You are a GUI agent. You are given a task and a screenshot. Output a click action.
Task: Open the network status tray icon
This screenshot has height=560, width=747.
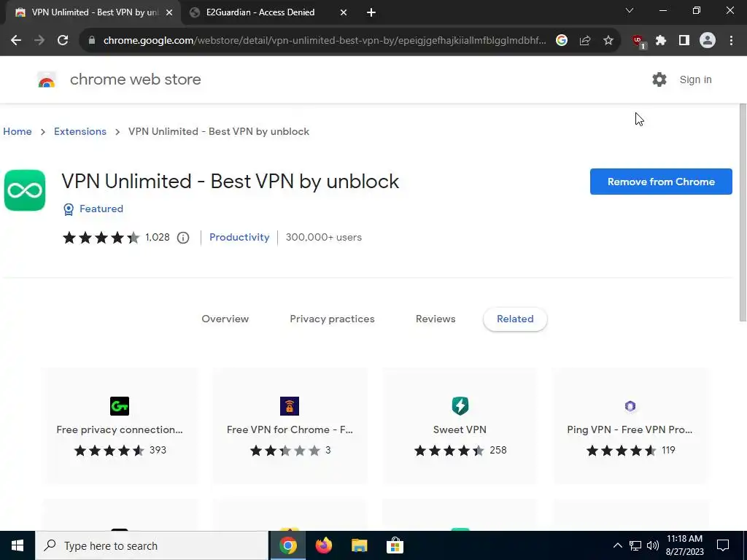635,545
